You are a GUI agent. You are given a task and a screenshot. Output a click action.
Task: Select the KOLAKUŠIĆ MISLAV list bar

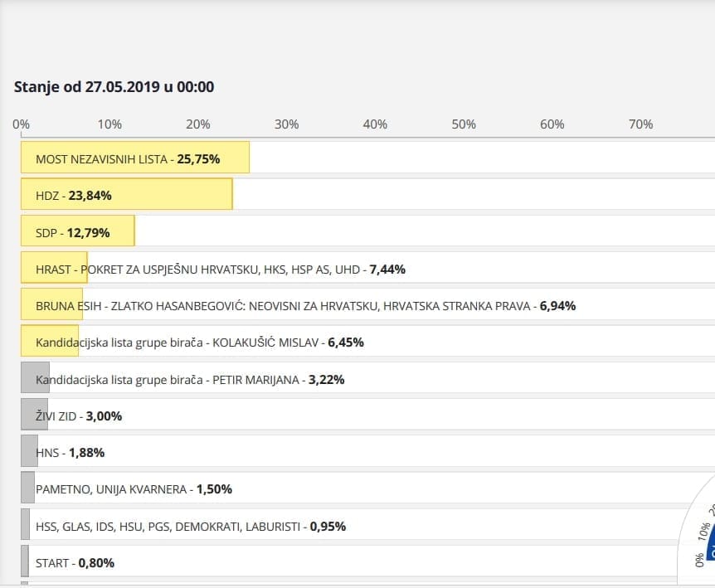50,342
